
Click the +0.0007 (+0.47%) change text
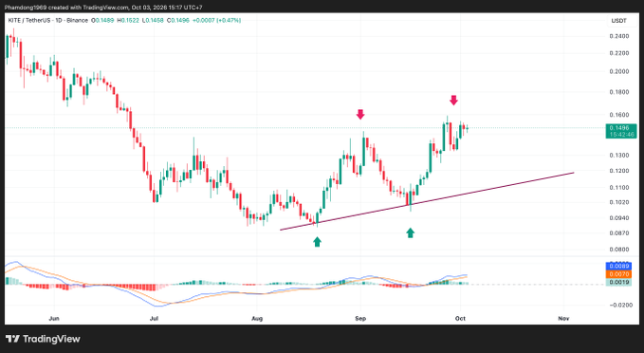tap(216, 20)
